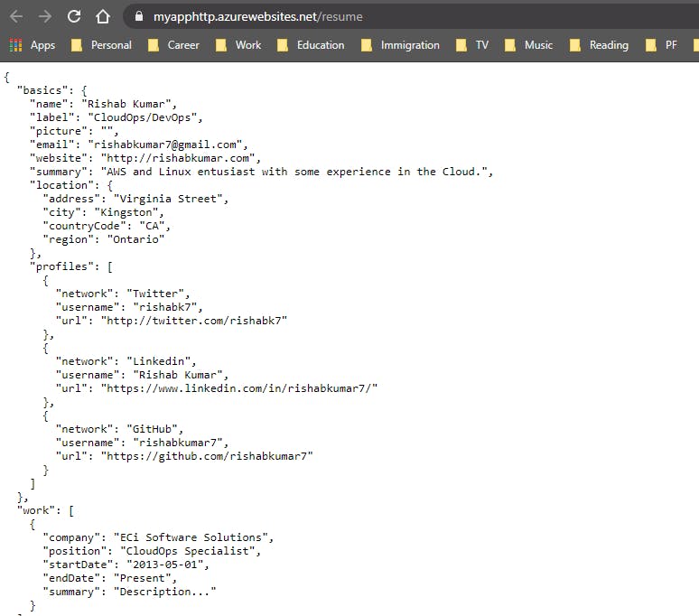Click the endDate "Present" value

pos(142,579)
